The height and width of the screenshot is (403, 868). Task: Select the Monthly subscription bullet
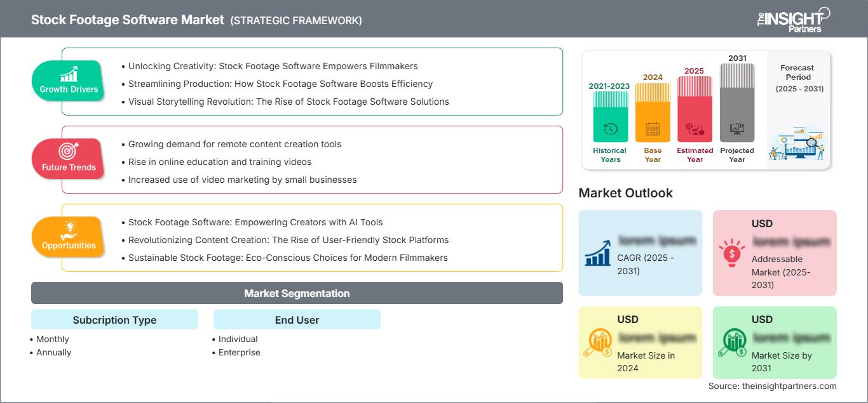pos(52,339)
